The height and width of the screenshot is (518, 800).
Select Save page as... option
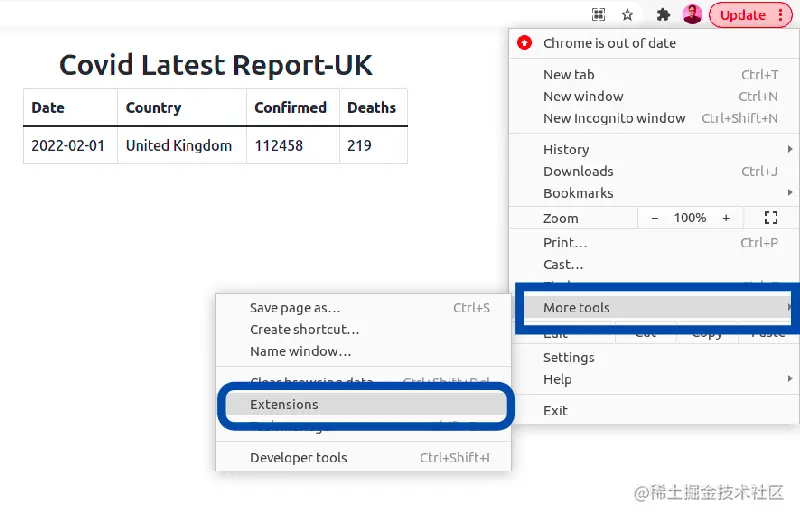coord(363,308)
